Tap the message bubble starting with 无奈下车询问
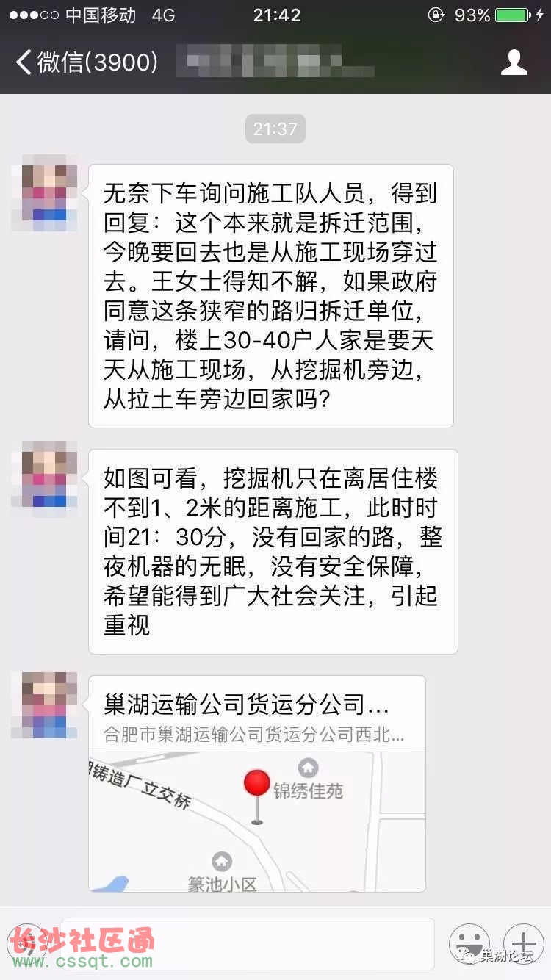The width and height of the screenshot is (551, 980). click(x=270, y=296)
